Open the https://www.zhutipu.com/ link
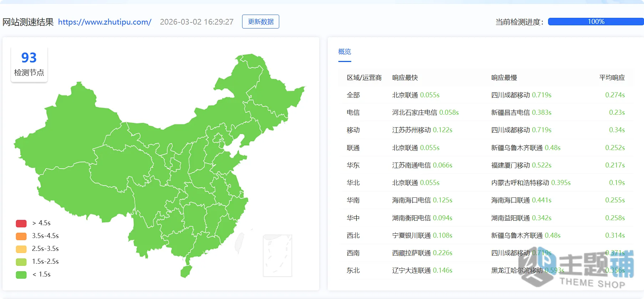The height and width of the screenshot is (299, 644). [x=104, y=22]
